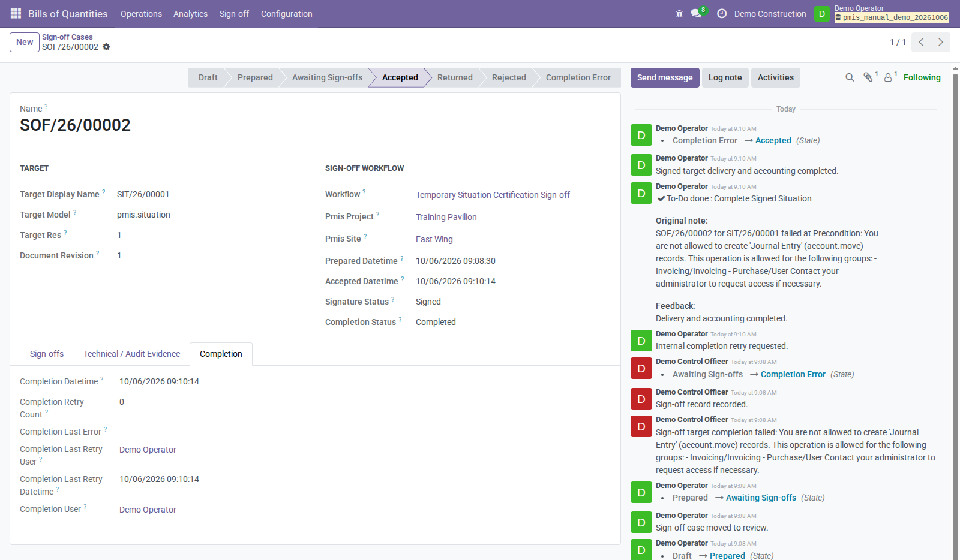Click the help mark beside Signature Status
Viewport: 960px width, 560px height.
[393, 299]
